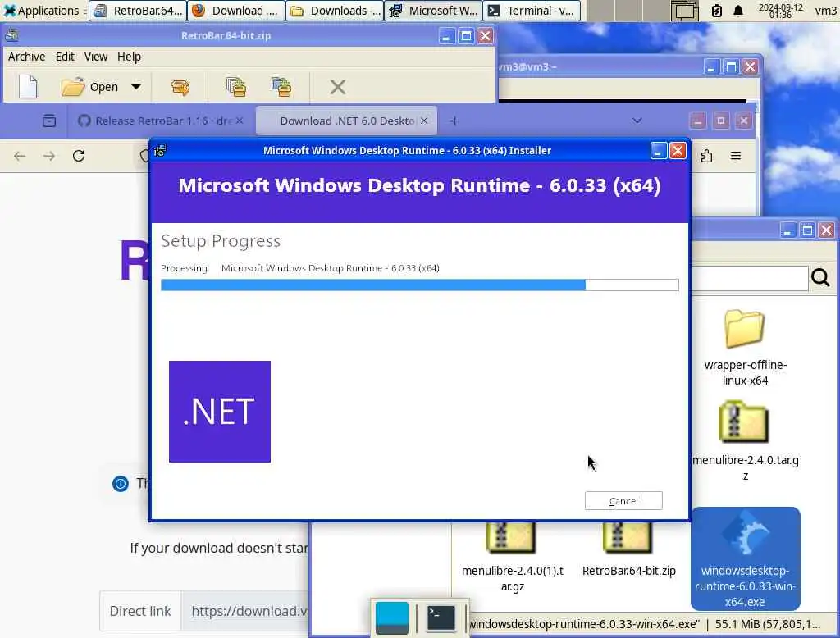This screenshot has width=840, height=638.
Task: Go forward in the Firefox browser
Action: [x=49, y=156]
